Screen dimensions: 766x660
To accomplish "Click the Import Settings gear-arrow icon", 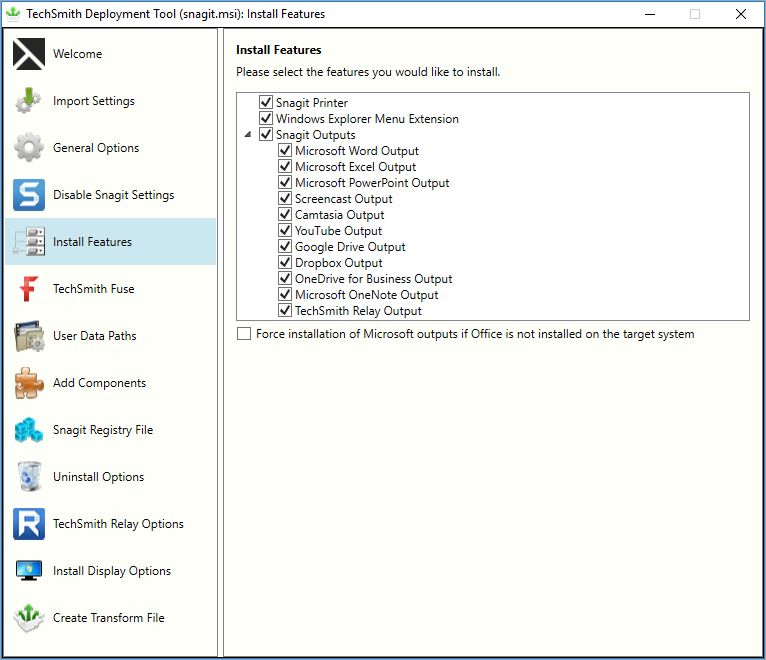I will coord(29,101).
